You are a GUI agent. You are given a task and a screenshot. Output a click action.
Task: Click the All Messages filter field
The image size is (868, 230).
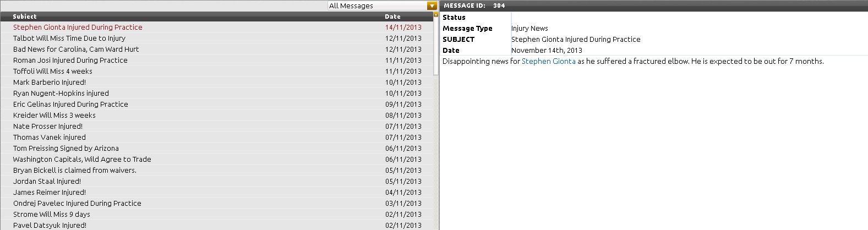[377, 6]
